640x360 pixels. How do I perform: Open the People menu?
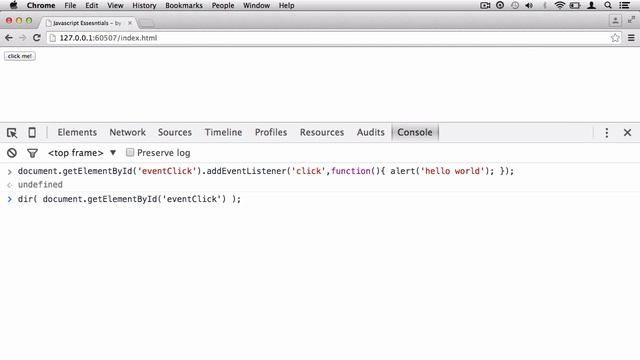pos(223,5)
